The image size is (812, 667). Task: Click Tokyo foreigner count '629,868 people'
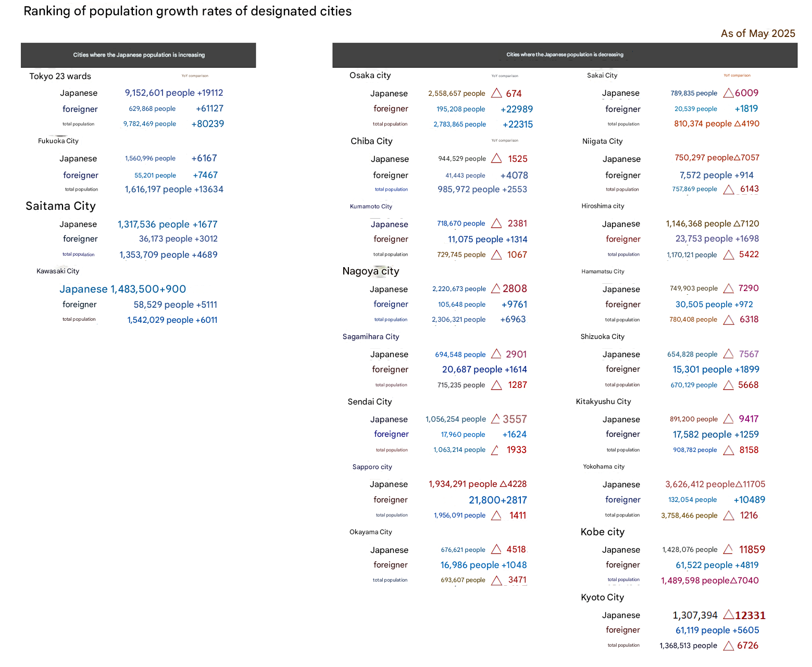coord(152,109)
